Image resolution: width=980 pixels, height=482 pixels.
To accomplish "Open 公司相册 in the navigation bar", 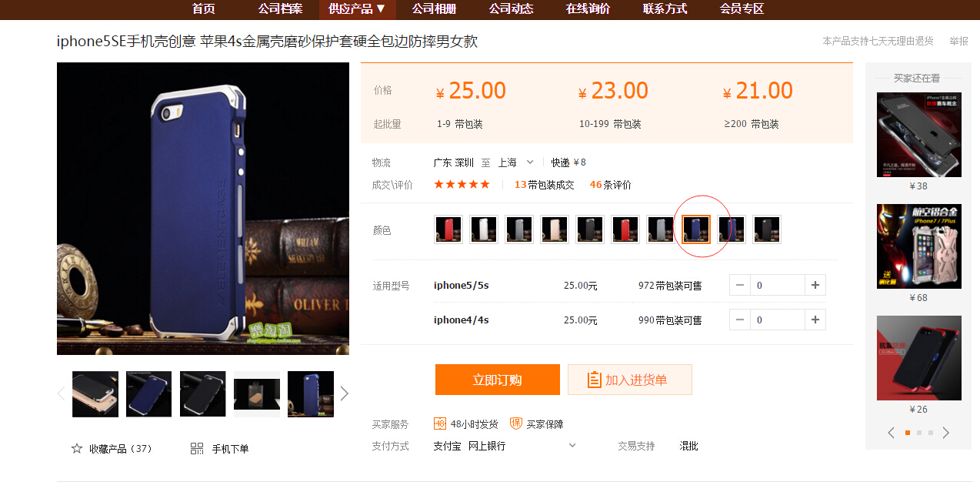I will click(434, 9).
